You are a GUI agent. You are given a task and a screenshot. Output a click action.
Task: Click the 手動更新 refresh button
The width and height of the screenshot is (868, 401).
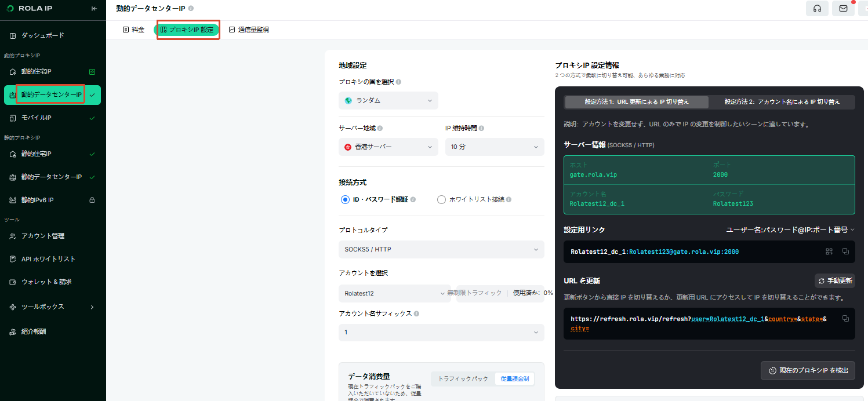(x=835, y=280)
